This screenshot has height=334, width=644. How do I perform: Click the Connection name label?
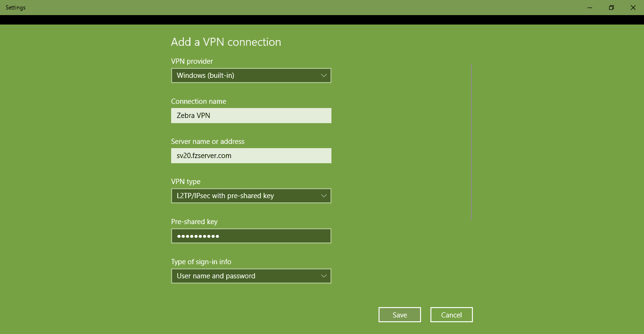[198, 101]
